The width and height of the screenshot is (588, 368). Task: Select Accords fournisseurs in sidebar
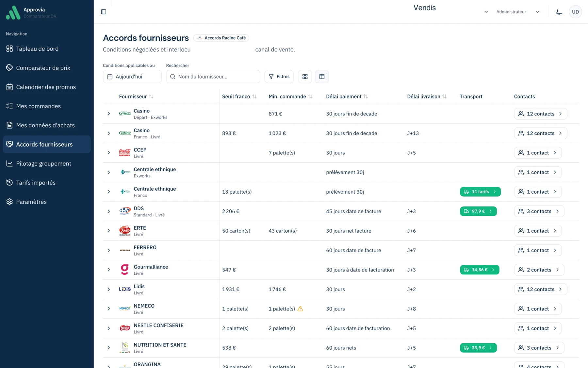point(47,144)
